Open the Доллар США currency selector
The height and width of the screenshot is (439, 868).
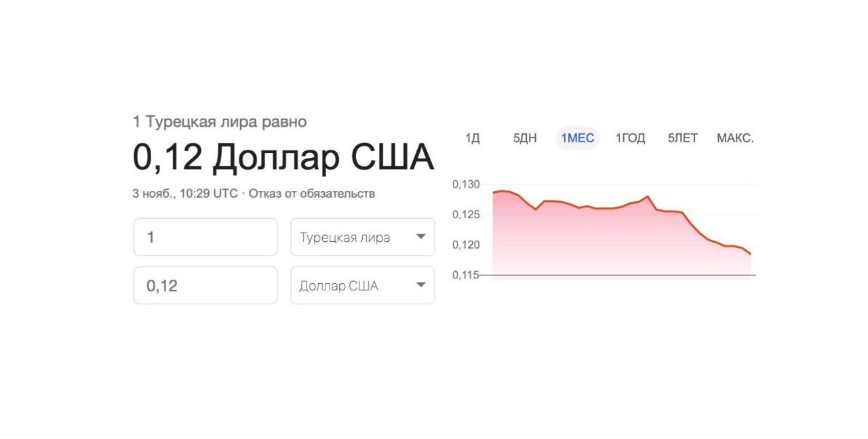point(362,285)
